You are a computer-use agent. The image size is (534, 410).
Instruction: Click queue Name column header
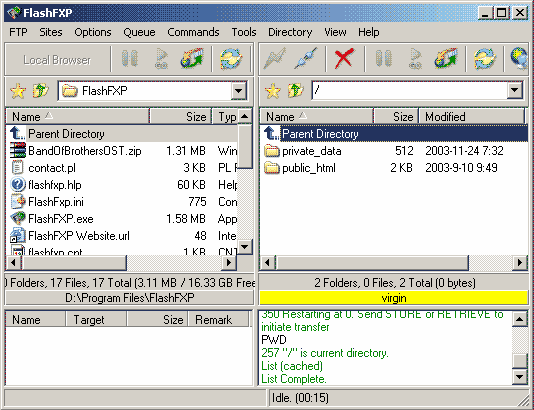point(36,320)
